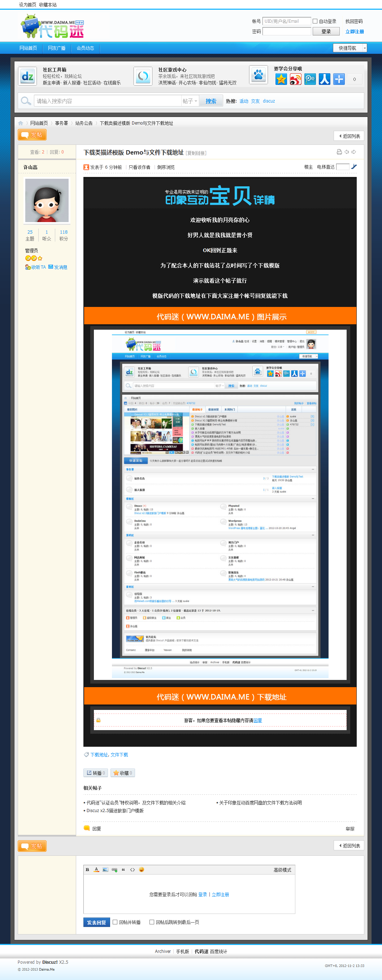Switch editor to 高级模式
Image resolution: width=382 pixels, height=980 pixels.
click(282, 870)
